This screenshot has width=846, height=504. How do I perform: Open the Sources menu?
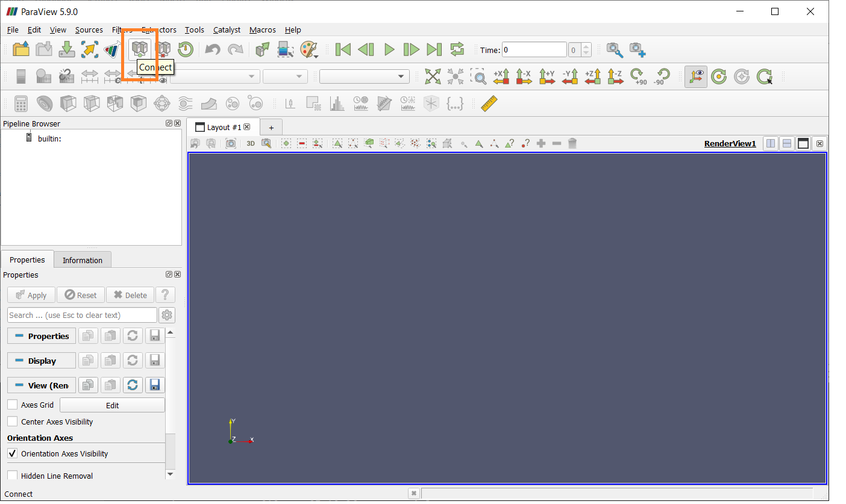pyautogui.click(x=89, y=30)
